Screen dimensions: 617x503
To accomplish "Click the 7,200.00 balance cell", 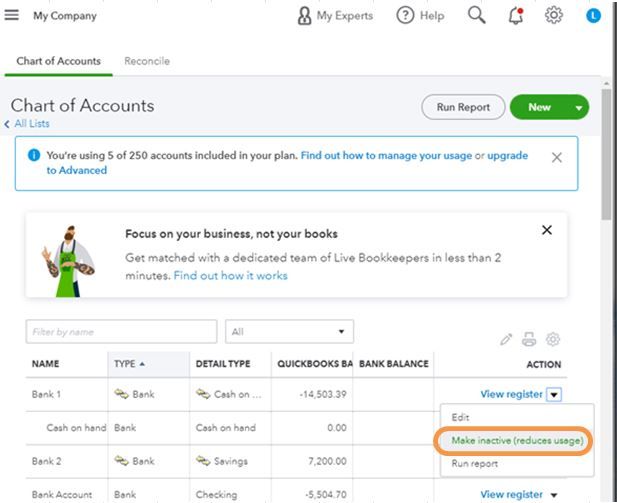I will pos(327,461).
